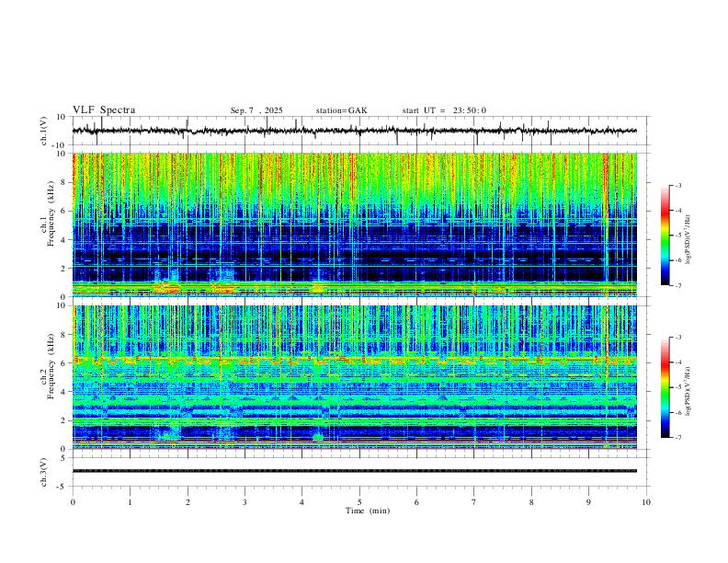This screenshot has width=728, height=563.
Task: Click the "-7" label on ch.2 color bar
Action: [x=678, y=438]
